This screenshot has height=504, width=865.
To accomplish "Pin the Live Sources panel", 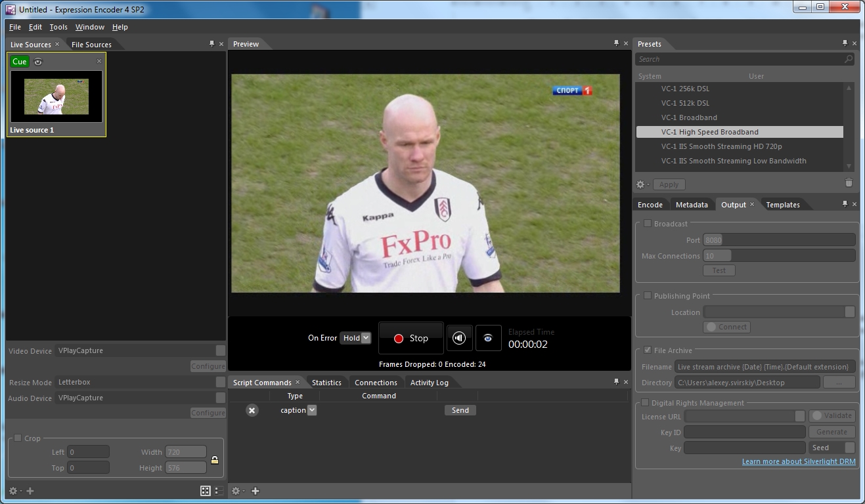I will (x=211, y=44).
